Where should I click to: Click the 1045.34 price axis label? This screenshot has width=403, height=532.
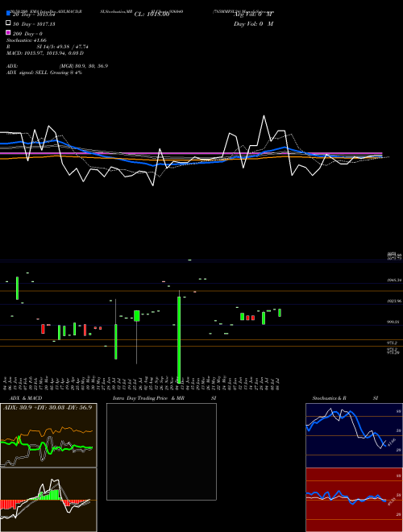[x=394, y=281]
